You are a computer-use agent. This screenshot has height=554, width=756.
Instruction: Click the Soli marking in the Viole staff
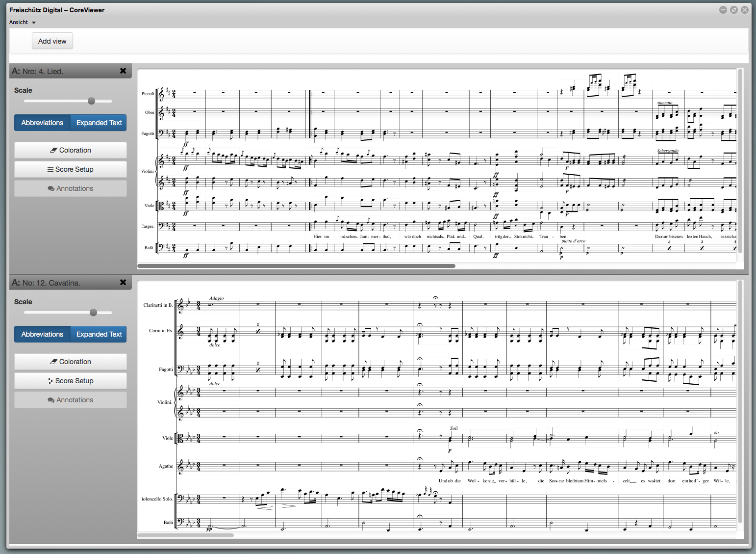(x=454, y=428)
